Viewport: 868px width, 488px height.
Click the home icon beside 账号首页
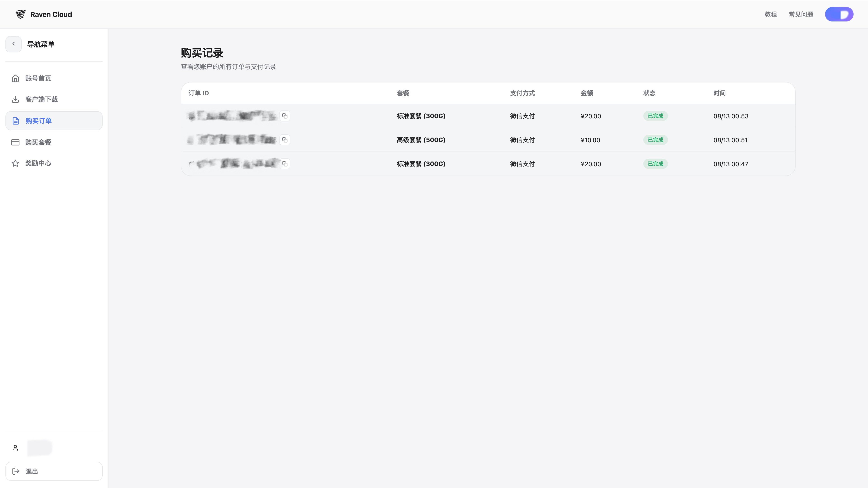click(x=15, y=78)
